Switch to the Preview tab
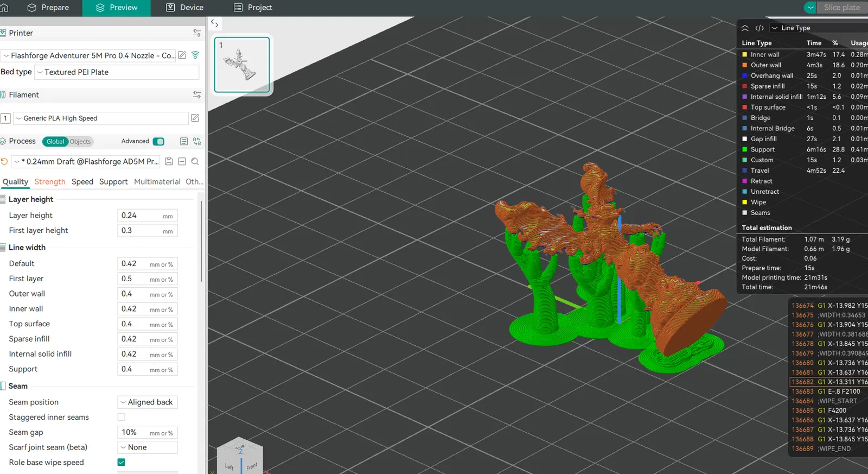The image size is (868, 474). pos(117,8)
